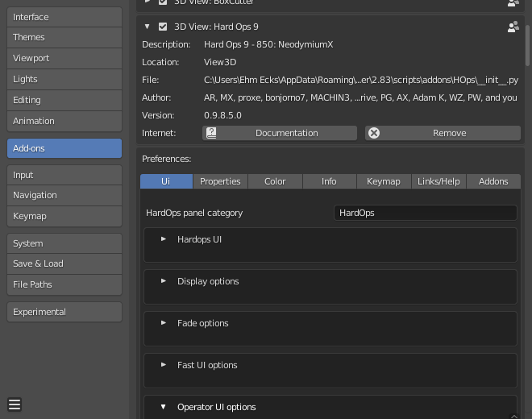Disable the Hard Ops 9 add-on checkbox
The image size is (532, 419).
163,27
